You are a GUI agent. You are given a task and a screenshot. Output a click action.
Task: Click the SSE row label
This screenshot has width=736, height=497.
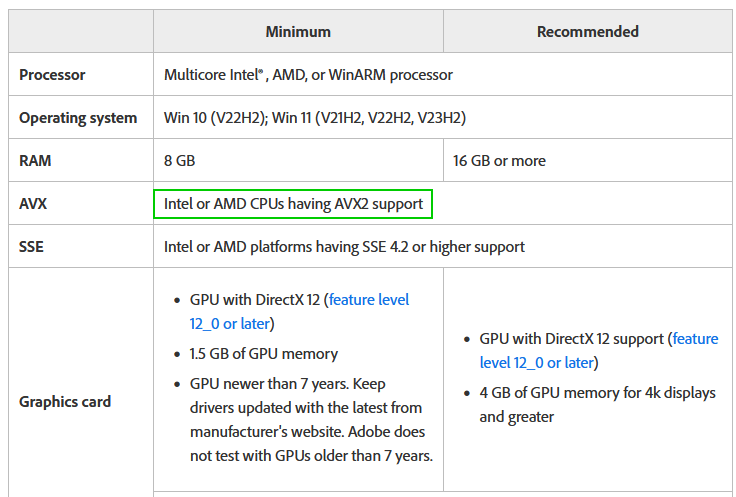click(32, 247)
